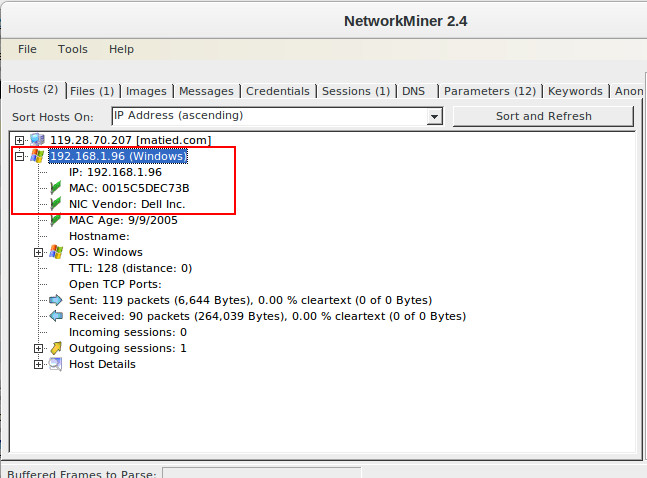The image size is (647, 478).
Task: Click the network host icon for 119.28.70.207
Action: pos(37,140)
